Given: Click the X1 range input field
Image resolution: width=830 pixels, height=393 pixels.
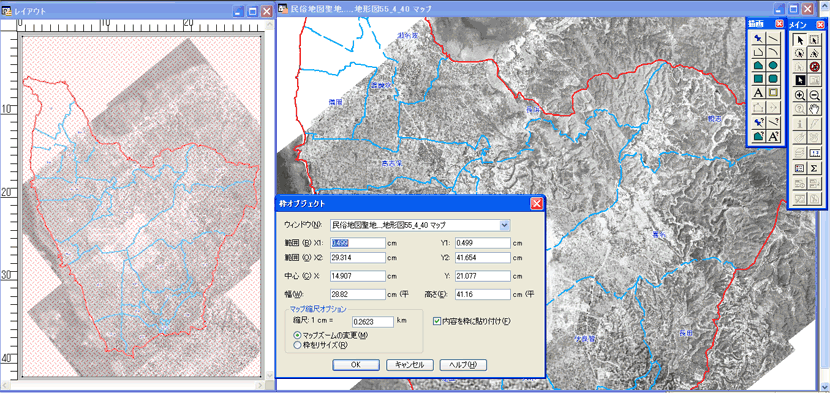Looking at the screenshot, I should [358, 243].
